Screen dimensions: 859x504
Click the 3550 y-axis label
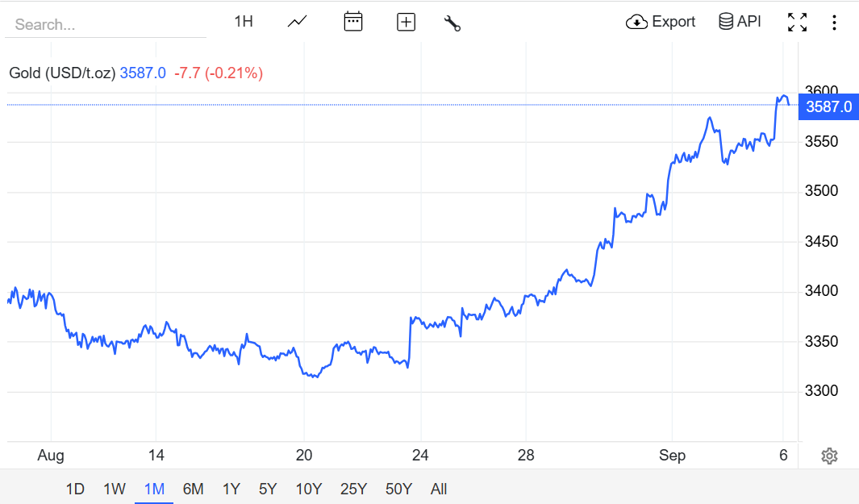point(821,141)
